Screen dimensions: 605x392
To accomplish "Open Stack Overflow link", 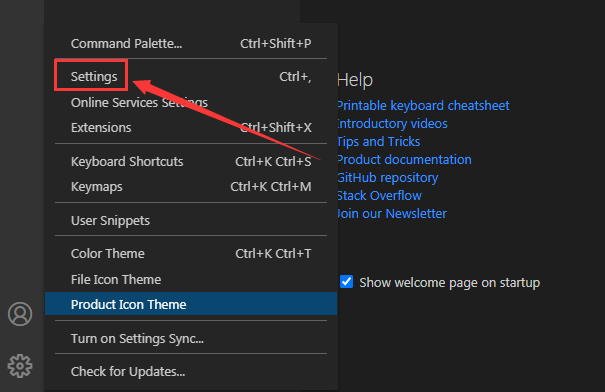I will [x=379, y=196].
